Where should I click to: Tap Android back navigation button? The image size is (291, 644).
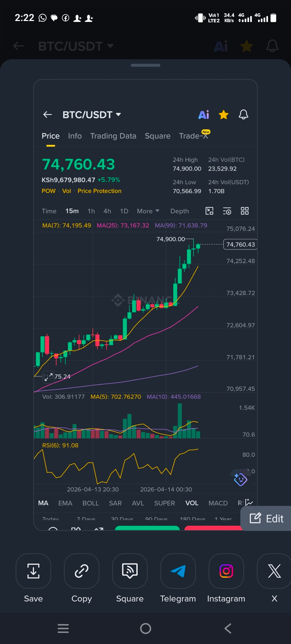[x=228, y=628]
